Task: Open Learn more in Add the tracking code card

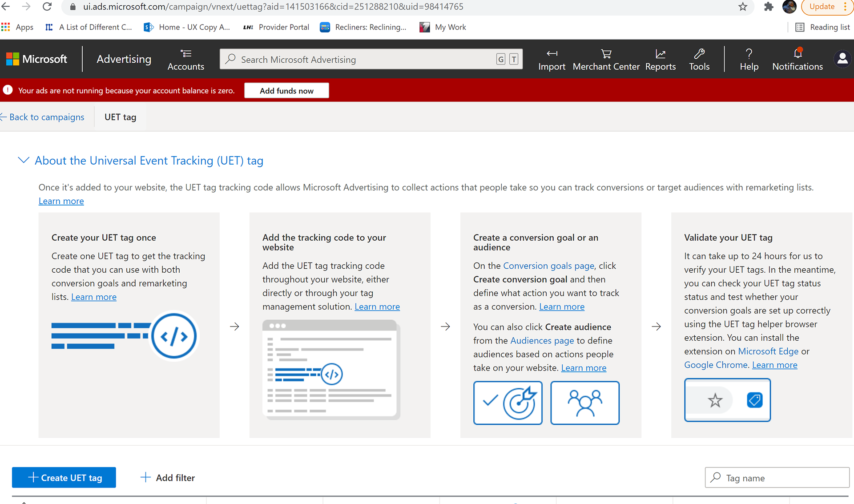Action: click(377, 306)
